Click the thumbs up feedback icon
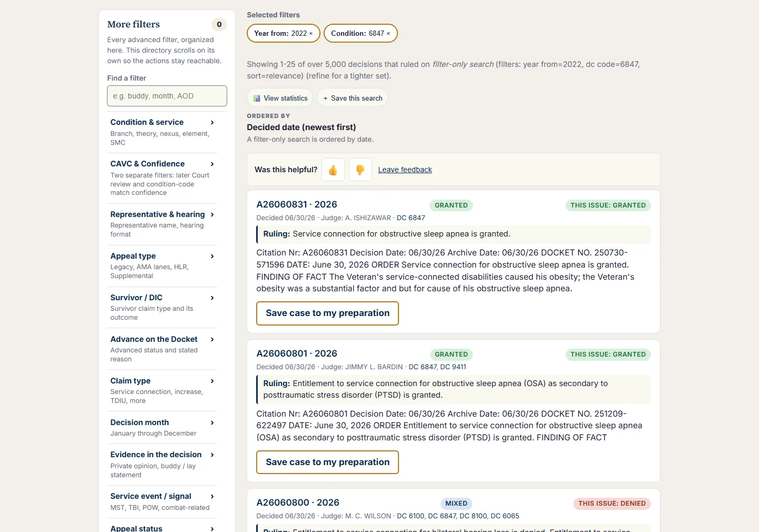The image size is (759, 532). [333, 170]
